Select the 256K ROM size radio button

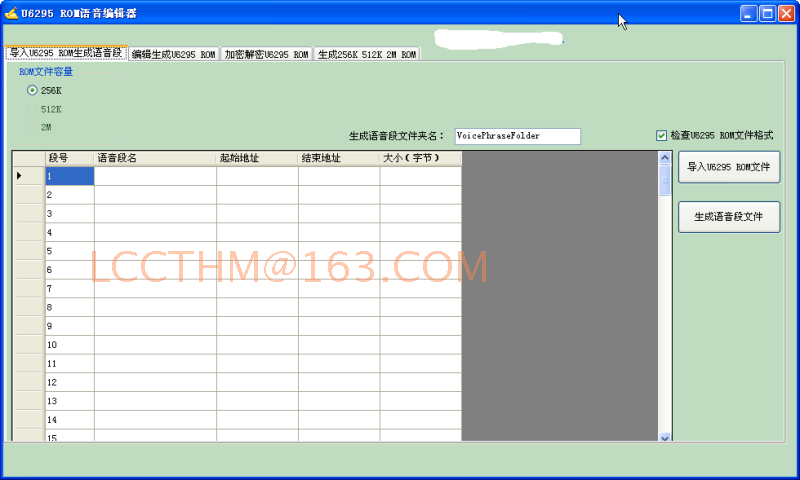point(33,90)
